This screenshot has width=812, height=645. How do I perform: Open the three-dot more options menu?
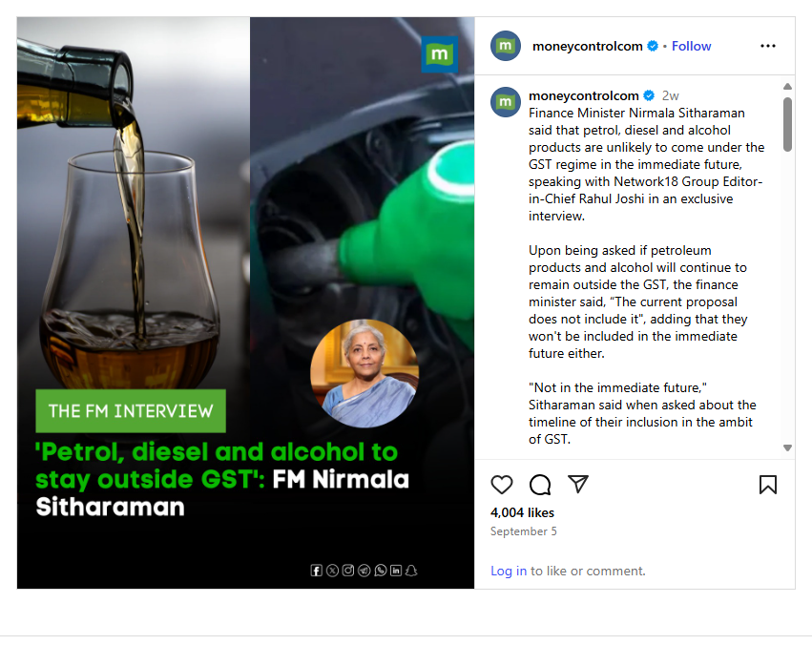click(767, 46)
